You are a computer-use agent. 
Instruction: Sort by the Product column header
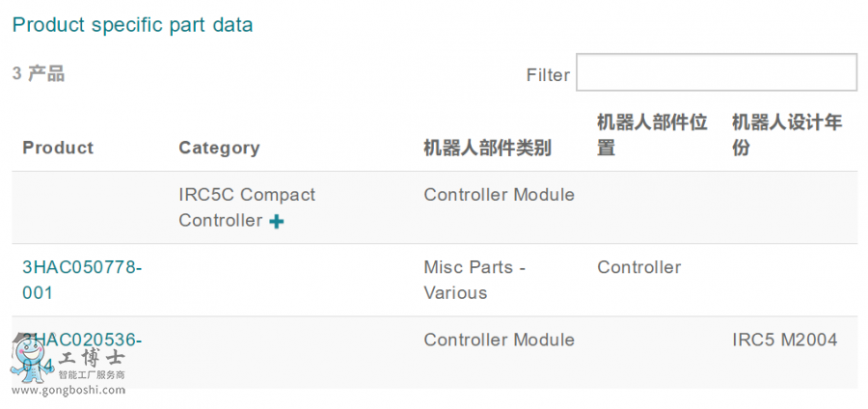tap(58, 148)
